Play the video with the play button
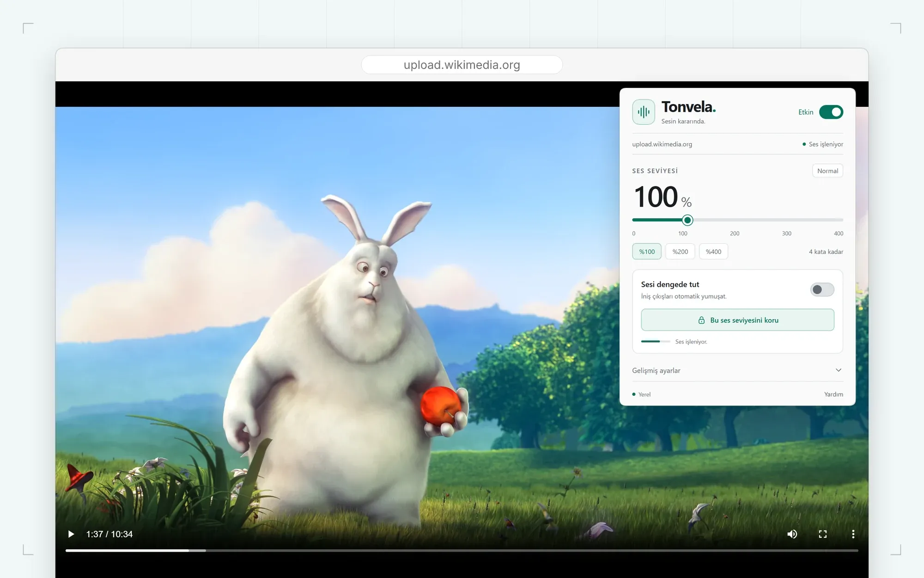The height and width of the screenshot is (578, 924). [x=71, y=534]
